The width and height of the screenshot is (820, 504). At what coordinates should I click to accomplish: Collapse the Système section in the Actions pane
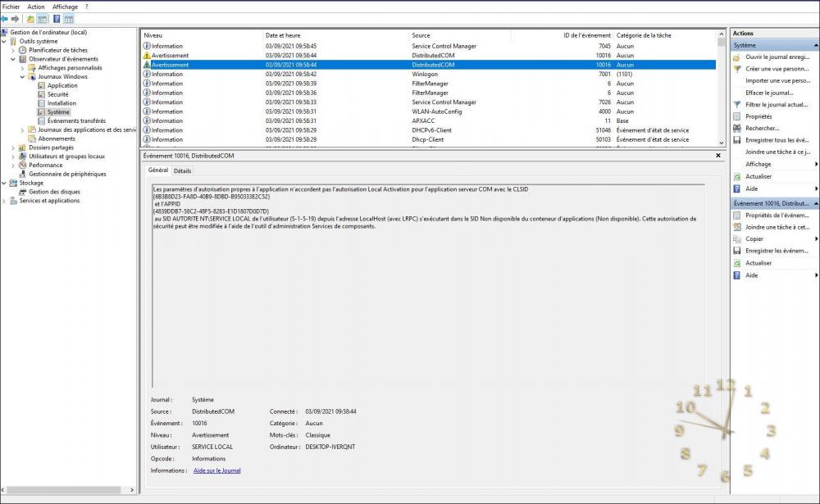[813, 46]
